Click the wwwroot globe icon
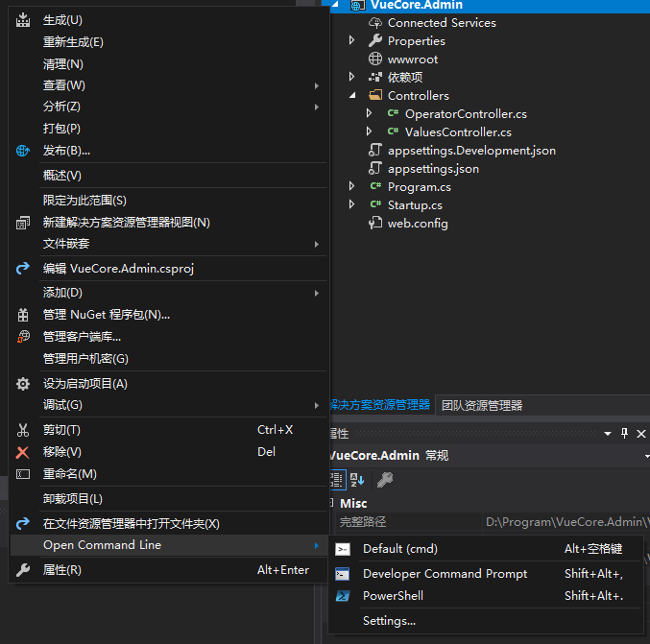Screen dimensions: 650x644 375,59
